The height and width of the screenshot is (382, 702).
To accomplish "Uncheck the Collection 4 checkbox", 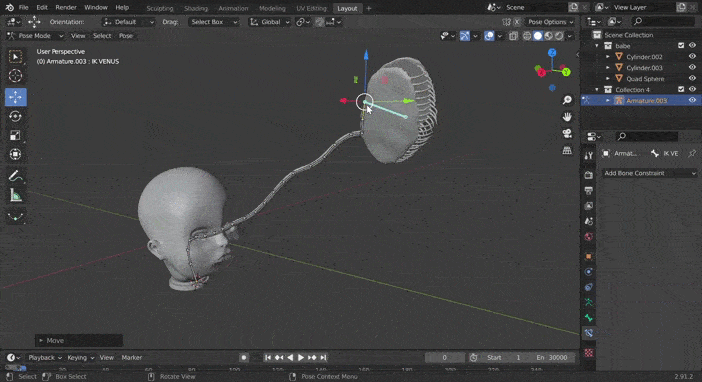I will (681, 90).
